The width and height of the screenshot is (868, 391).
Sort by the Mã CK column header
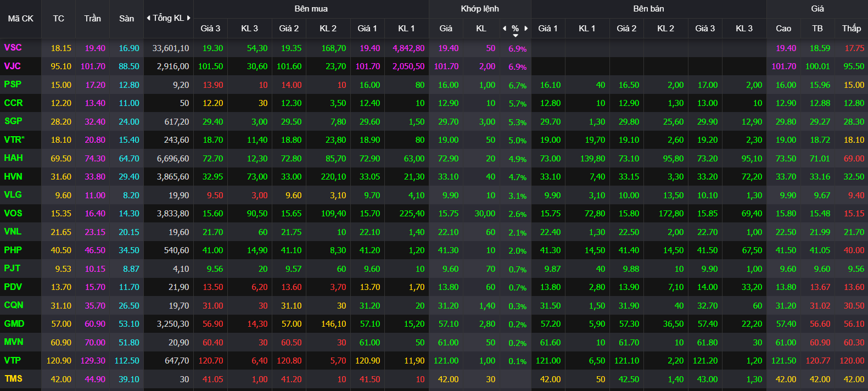tap(21, 18)
